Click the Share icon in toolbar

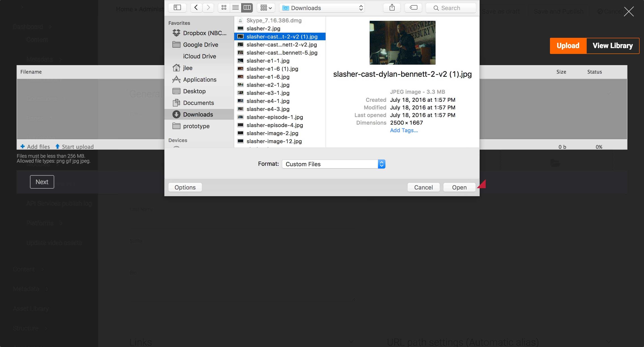point(392,8)
